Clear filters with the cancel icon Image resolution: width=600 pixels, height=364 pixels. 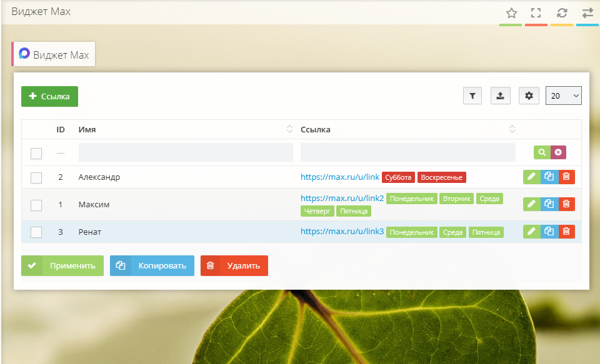558,152
